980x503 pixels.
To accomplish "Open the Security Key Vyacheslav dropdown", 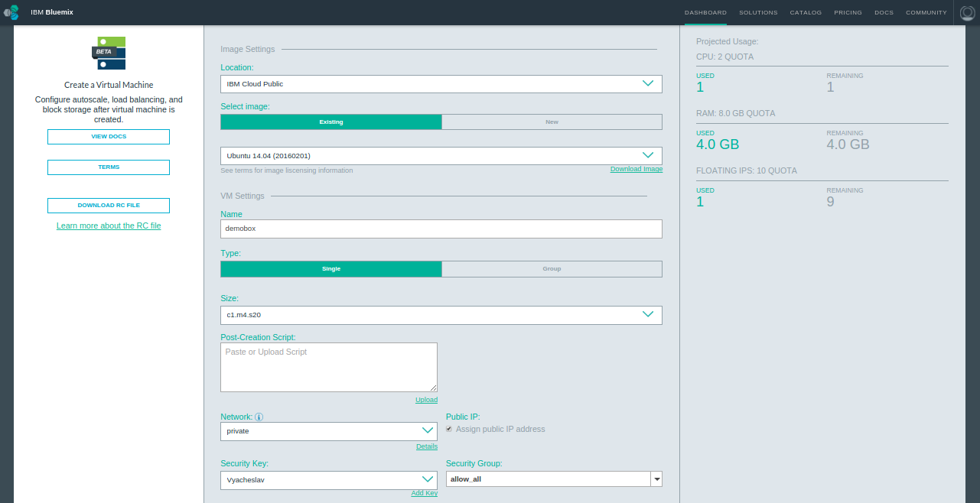I will coord(329,480).
